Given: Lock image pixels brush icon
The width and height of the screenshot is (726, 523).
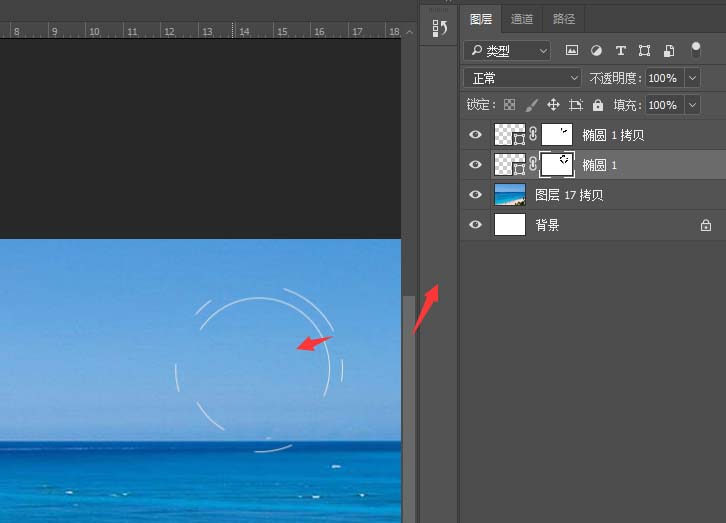Looking at the screenshot, I should pos(532,105).
